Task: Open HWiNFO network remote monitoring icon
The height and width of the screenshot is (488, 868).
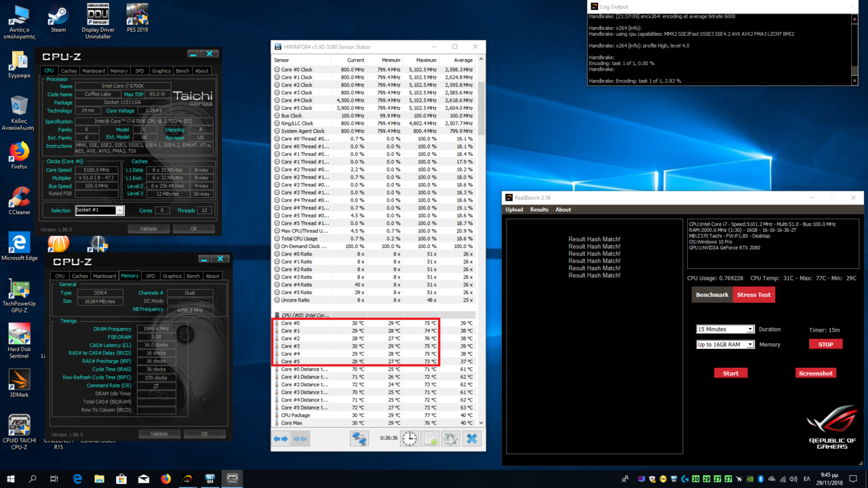Action: 359,439
